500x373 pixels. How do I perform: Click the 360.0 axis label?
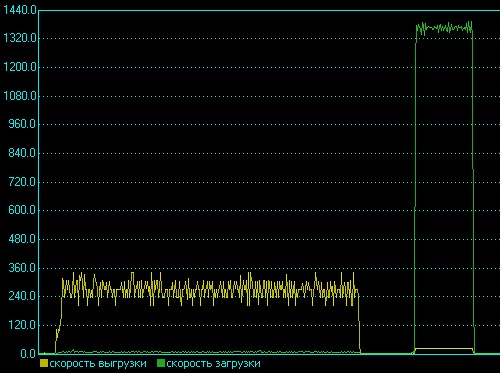click(x=22, y=268)
